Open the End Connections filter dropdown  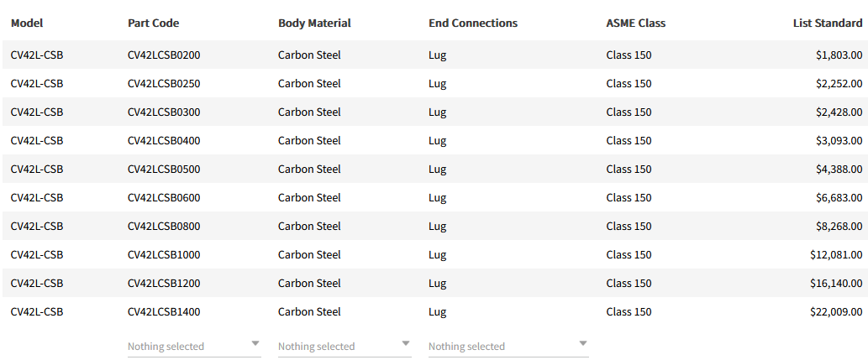coord(508,346)
